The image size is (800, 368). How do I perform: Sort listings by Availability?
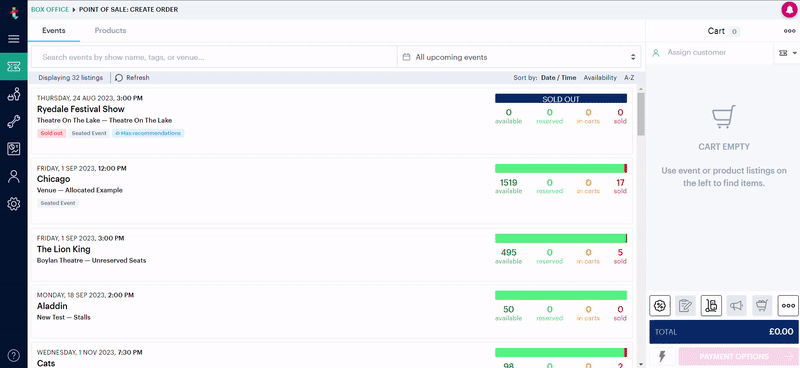coord(600,78)
